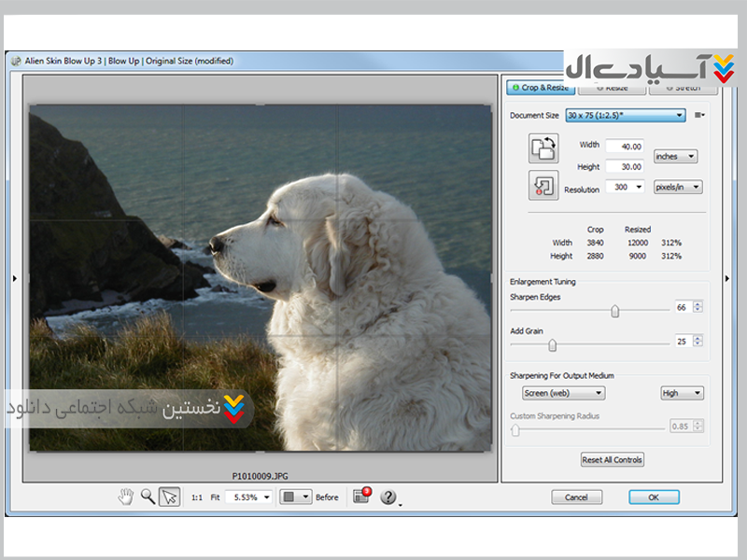
Task: Open the Help question mark icon
Action: click(388, 497)
